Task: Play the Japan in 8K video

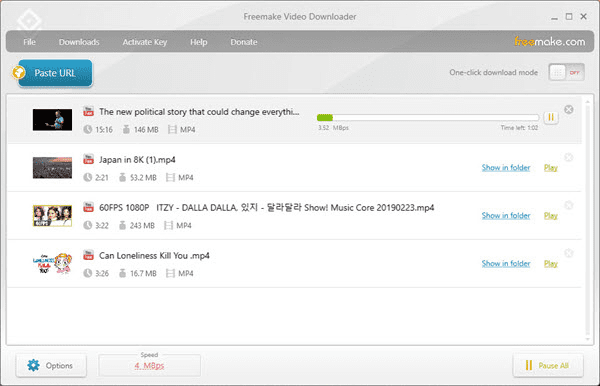Action: [551, 168]
